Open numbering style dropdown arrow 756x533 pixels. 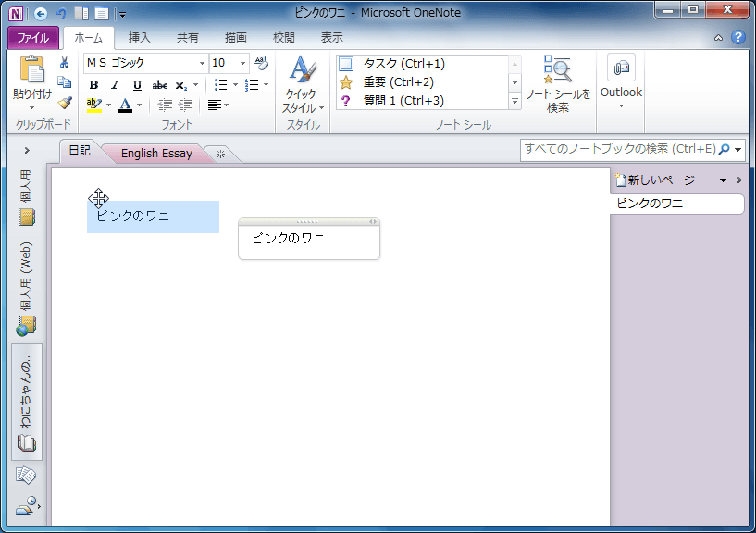pos(266,85)
